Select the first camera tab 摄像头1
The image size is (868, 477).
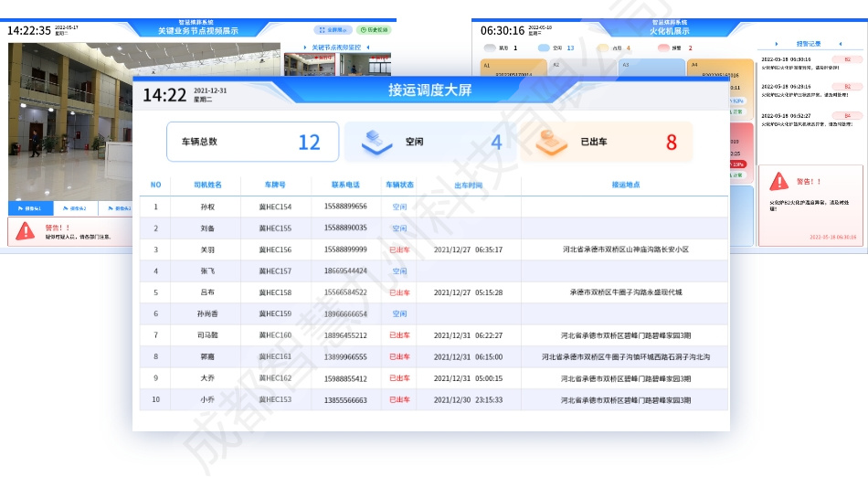click(30, 208)
